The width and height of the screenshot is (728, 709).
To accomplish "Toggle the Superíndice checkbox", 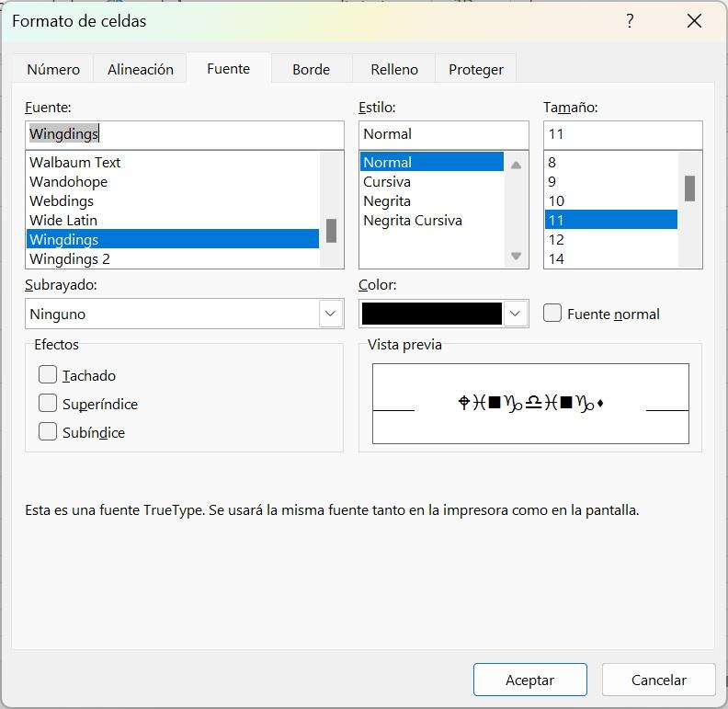I will tap(48, 403).
